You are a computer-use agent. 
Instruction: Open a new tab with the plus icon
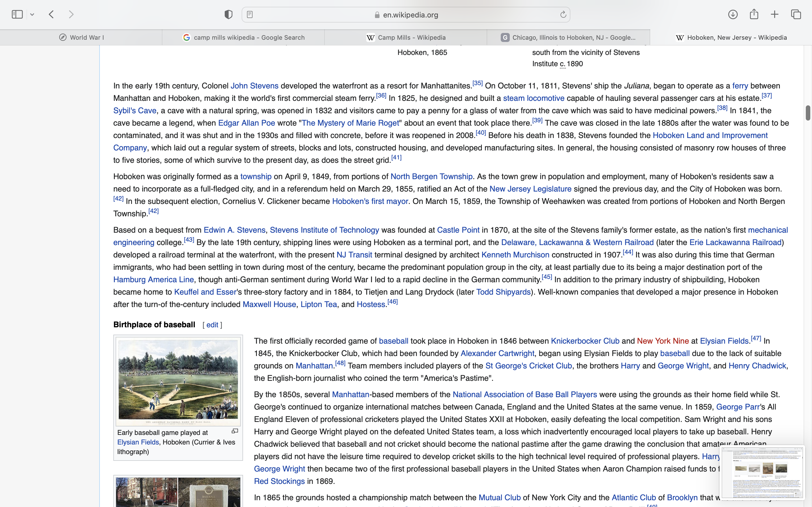point(775,14)
